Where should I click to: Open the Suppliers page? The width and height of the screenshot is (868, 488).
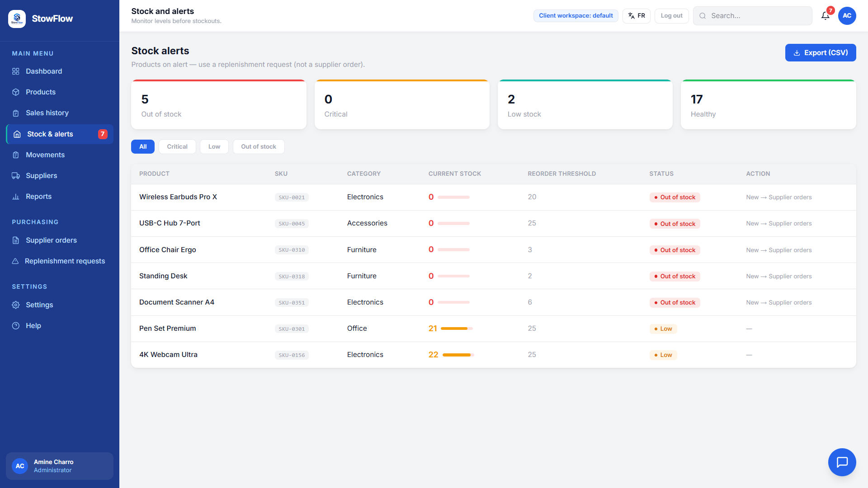pyautogui.click(x=60, y=176)
